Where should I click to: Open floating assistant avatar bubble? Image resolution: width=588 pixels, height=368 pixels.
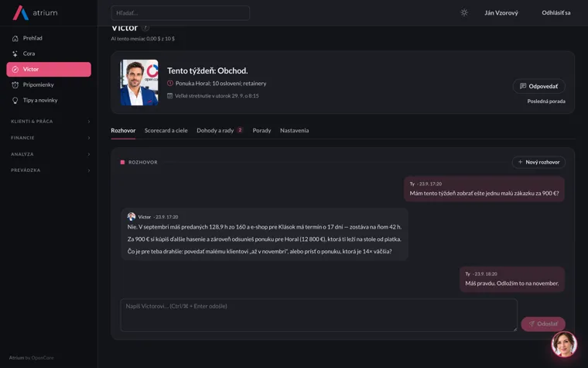(x=564, y=344)
